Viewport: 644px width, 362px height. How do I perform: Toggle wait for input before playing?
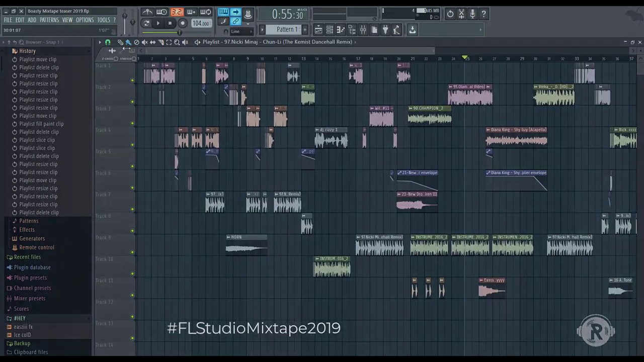click(x=162, y=12)
